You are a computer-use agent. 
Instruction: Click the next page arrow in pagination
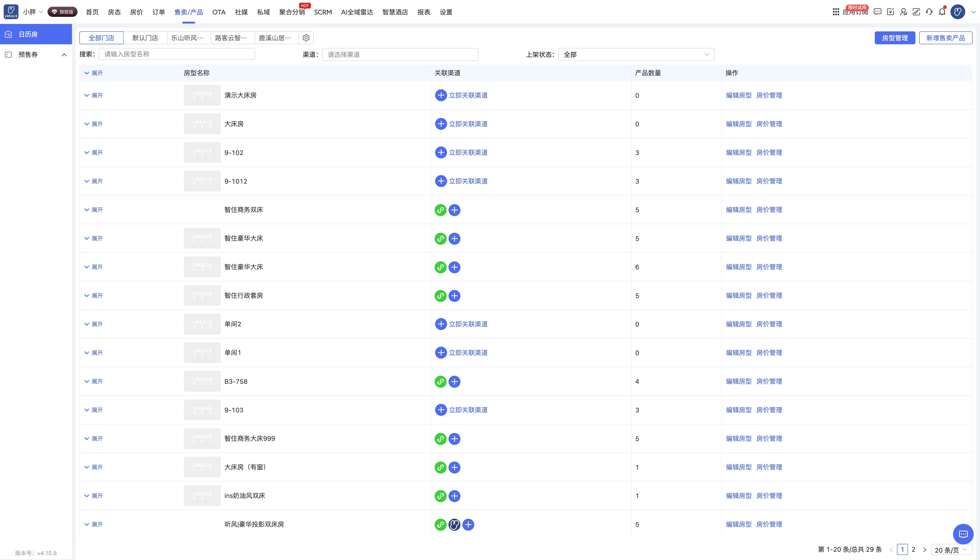coord(925,550)
